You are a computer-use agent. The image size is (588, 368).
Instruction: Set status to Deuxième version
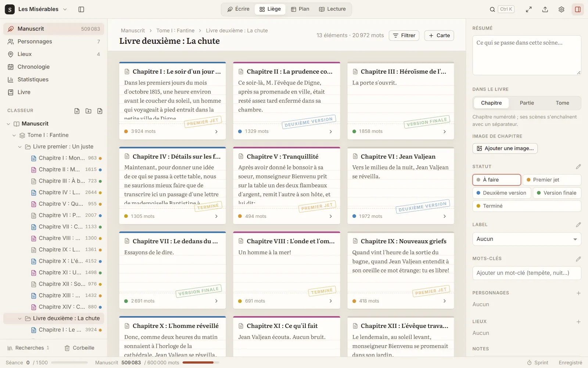pos(502,193)
